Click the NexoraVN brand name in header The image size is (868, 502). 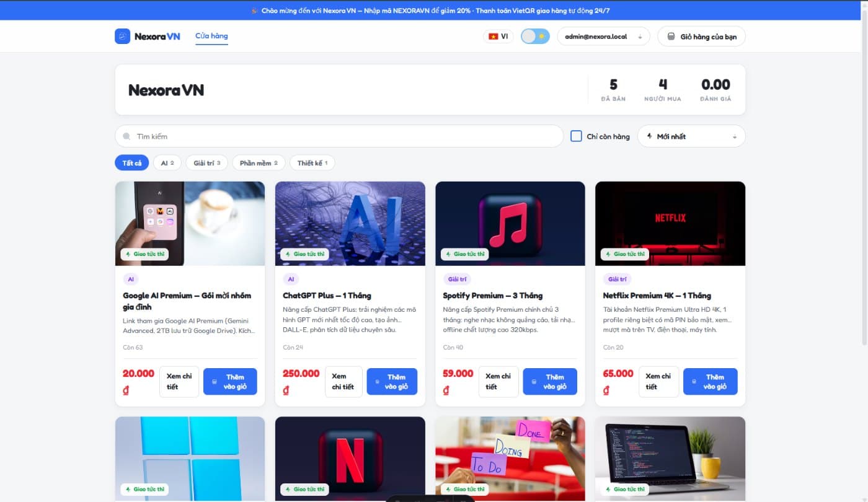pos(157,37)
